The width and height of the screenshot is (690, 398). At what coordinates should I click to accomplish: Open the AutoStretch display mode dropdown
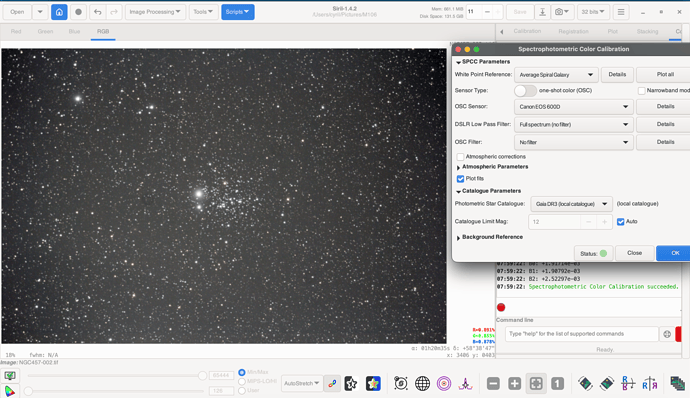tap(301, 383)
